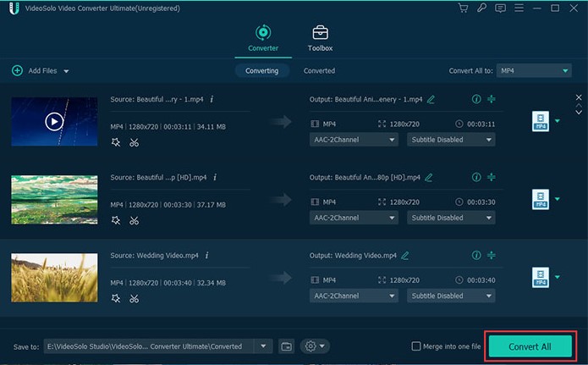This screenshot has width=588, height=365.
Task: Open output info icon for first video
Action: (475, 99)
